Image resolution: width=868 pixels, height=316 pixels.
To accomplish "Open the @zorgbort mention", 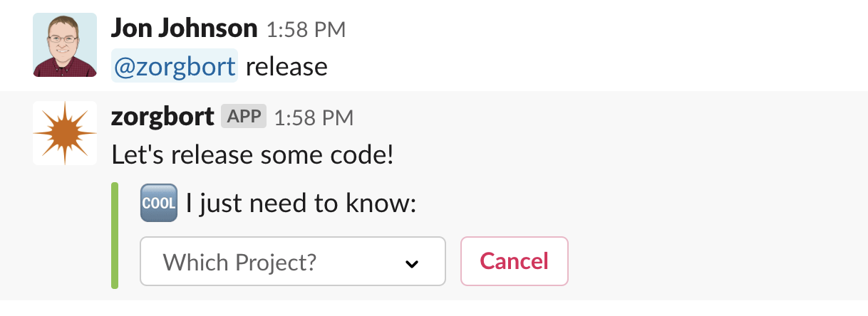I will pyautogui.click(x=175, y=67).
